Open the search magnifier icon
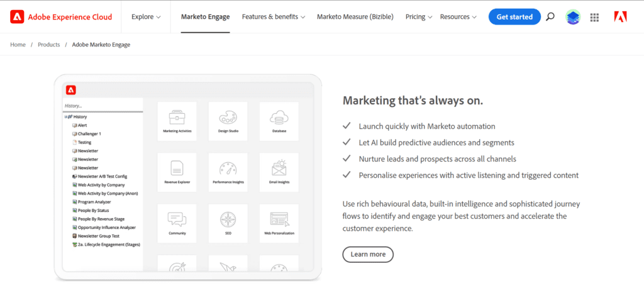The height and width of the screenshot is (293, 644). tap(550, 17)
